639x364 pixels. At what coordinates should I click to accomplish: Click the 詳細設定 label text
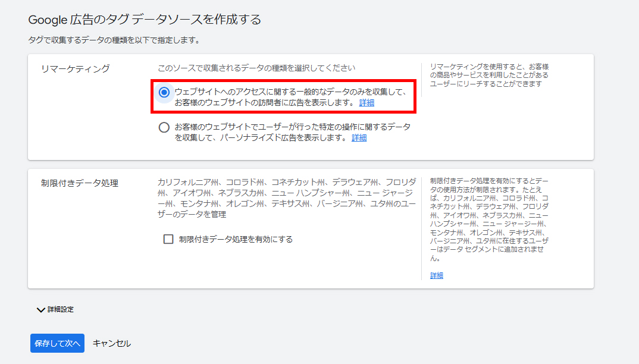pos(61,309)
